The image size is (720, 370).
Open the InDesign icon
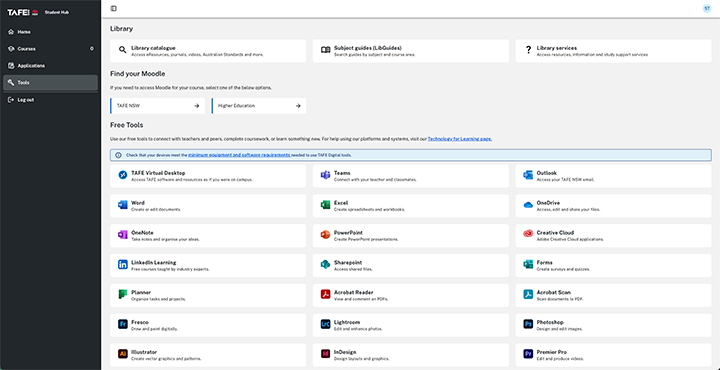point(326,354)
